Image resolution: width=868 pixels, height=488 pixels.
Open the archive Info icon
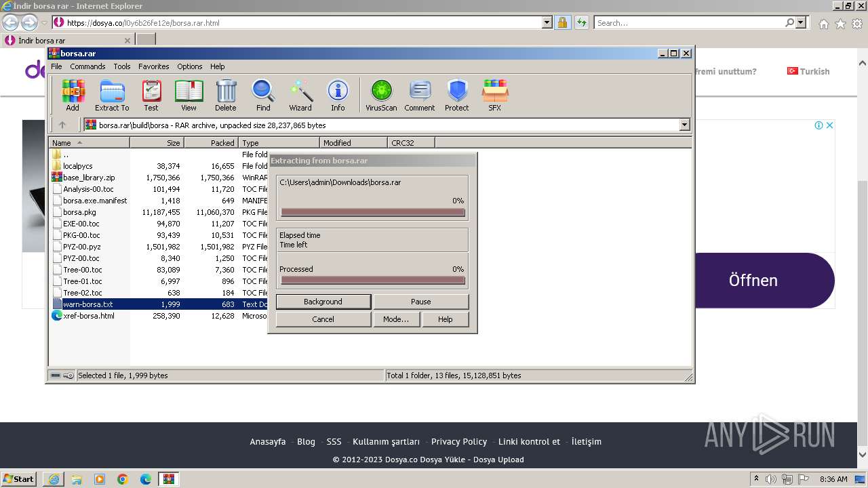point(338,96)
